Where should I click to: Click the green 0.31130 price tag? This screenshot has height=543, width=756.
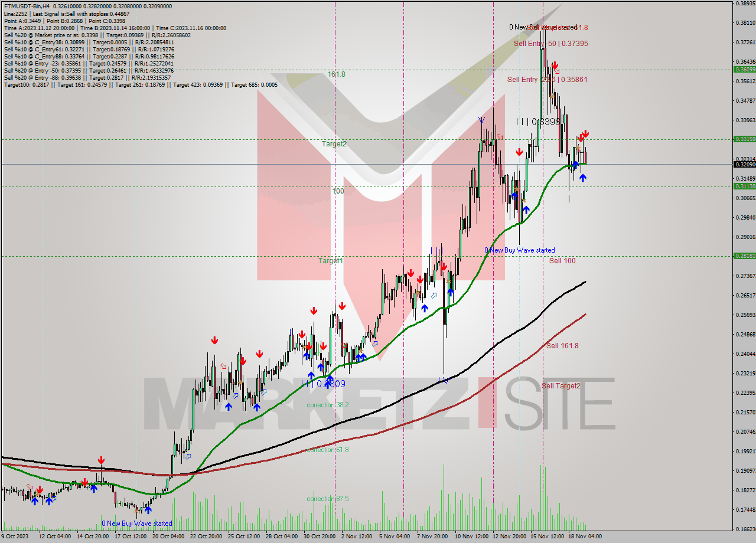tap(744, 186)
